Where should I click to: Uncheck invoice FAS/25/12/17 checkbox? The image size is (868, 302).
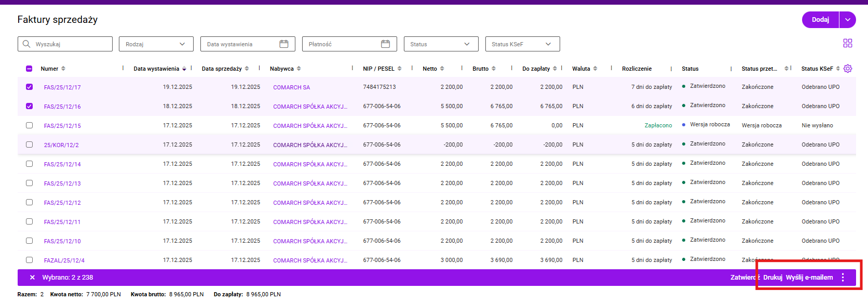point(29,87)
